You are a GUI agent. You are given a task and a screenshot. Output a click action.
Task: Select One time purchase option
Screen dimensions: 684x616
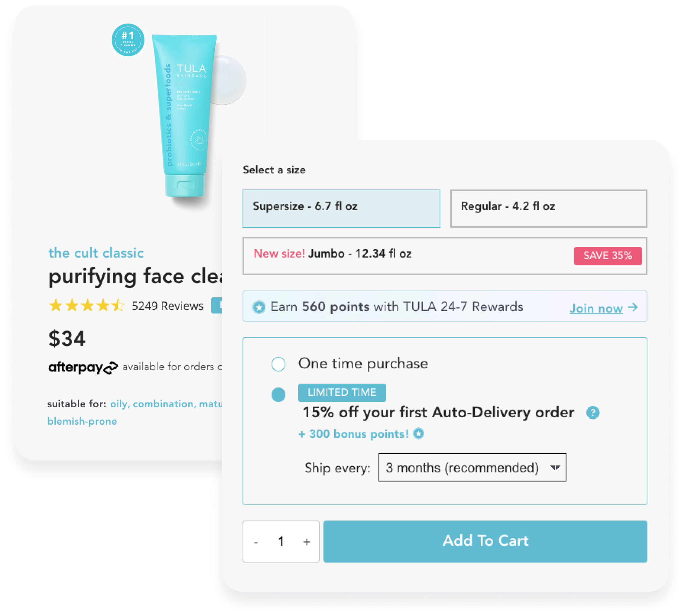tap(279, 364)
